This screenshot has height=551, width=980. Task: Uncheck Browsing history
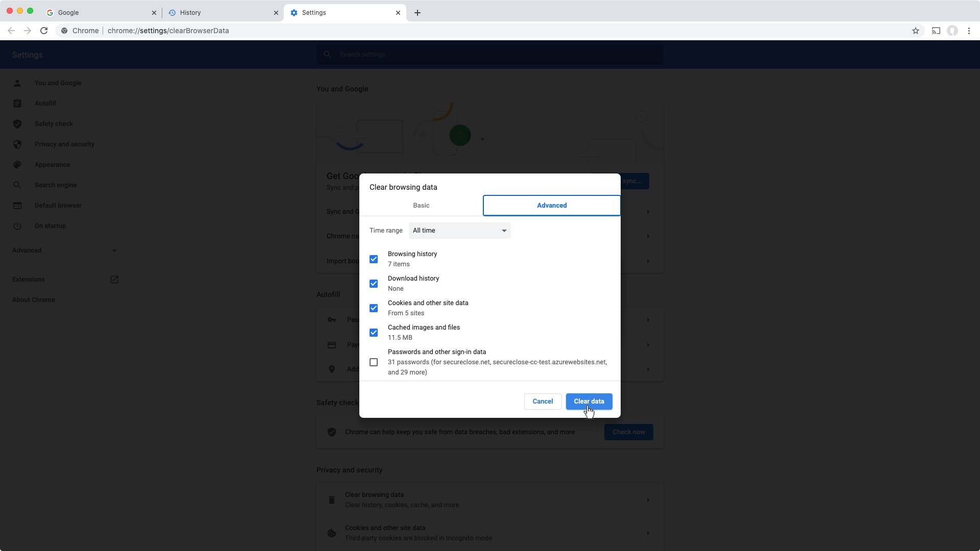(374, 259)
